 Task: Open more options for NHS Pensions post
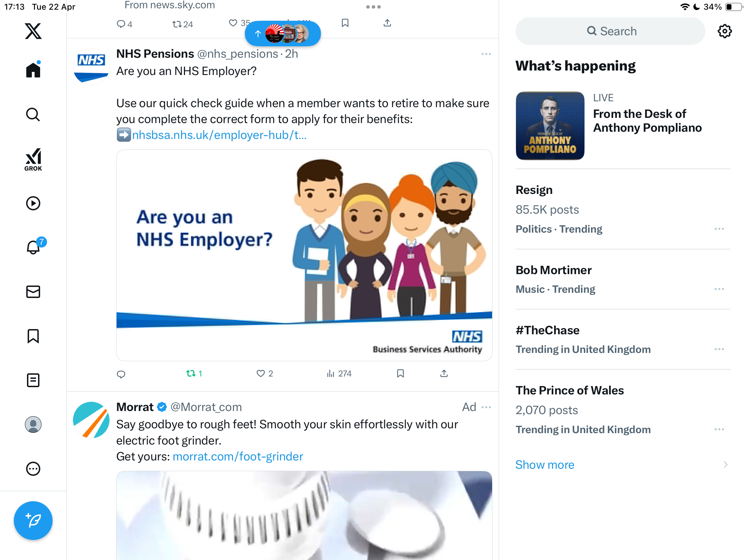pos(486,54)
